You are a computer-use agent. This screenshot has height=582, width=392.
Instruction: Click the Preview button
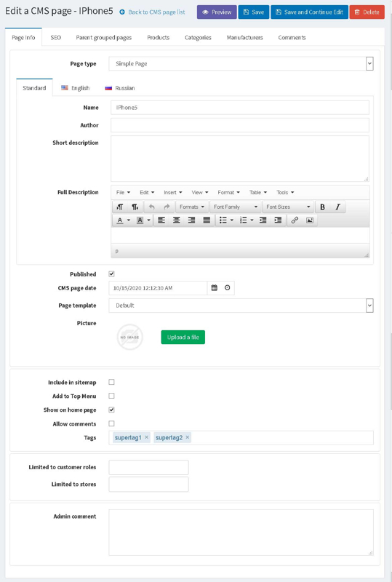click(x=217, y=12)
